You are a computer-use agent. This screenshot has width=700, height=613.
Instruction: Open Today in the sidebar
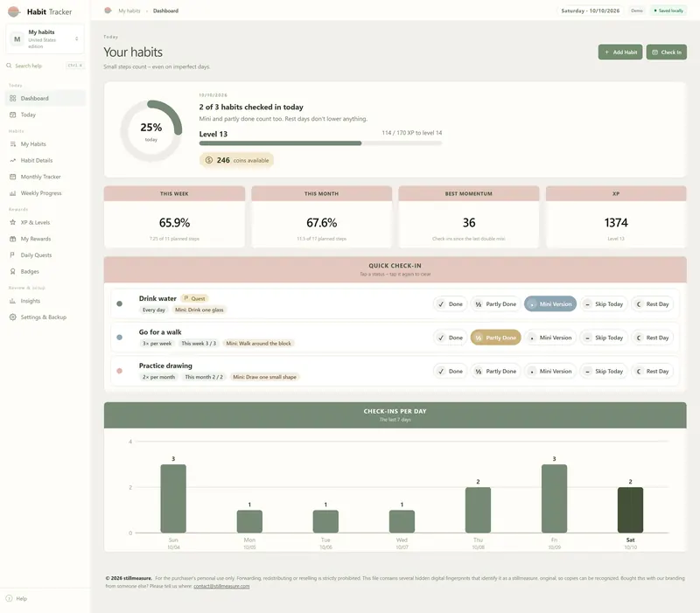pos(45,115)
